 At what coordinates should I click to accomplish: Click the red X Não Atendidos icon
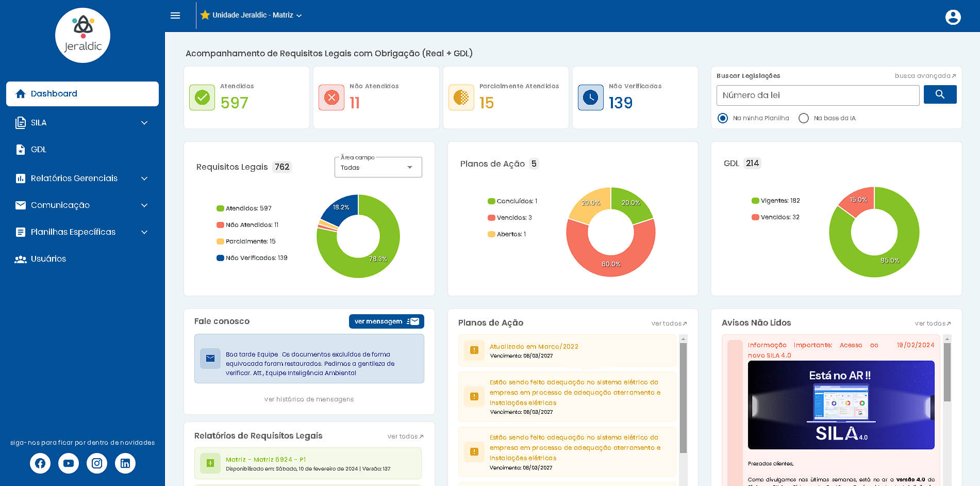(331, 98)
